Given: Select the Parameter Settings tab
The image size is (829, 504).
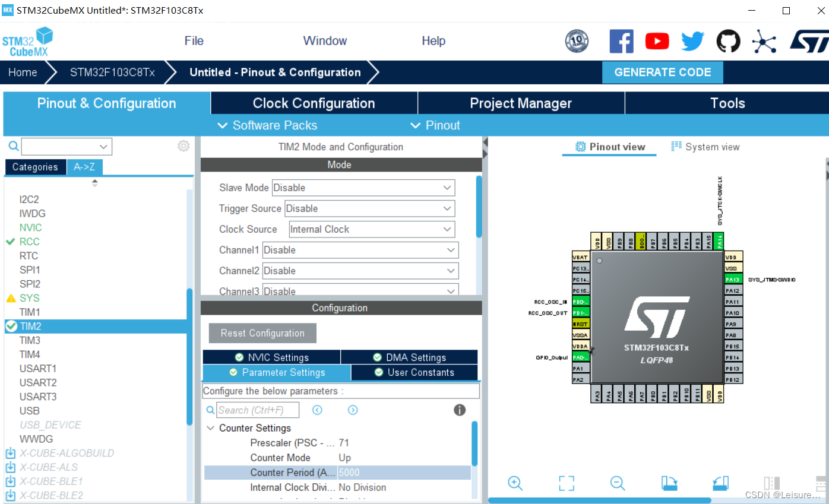Looking at the screenshot, I should (x=277, y=373).
